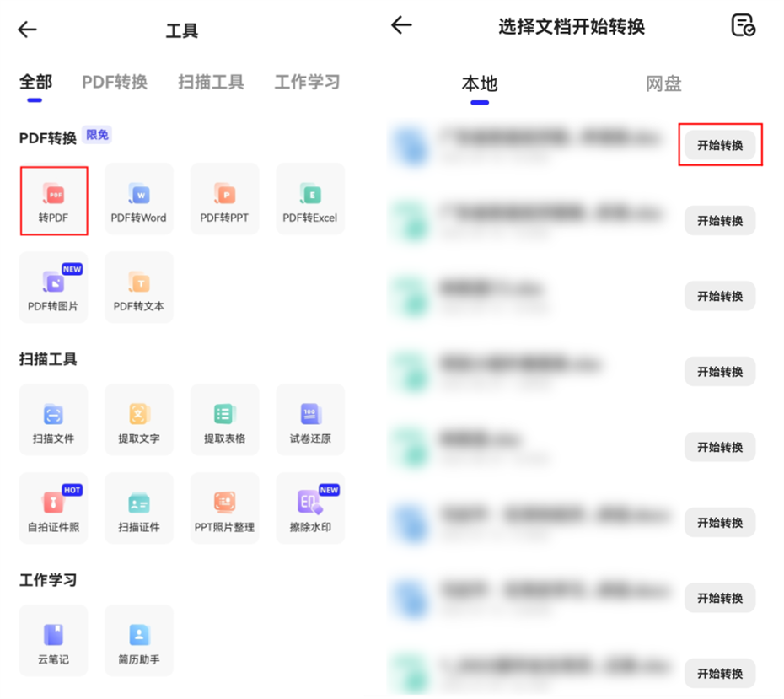Switch to the 全部 tab
Image resolution: width=784 pixels, height=699 pixels.
35,82
